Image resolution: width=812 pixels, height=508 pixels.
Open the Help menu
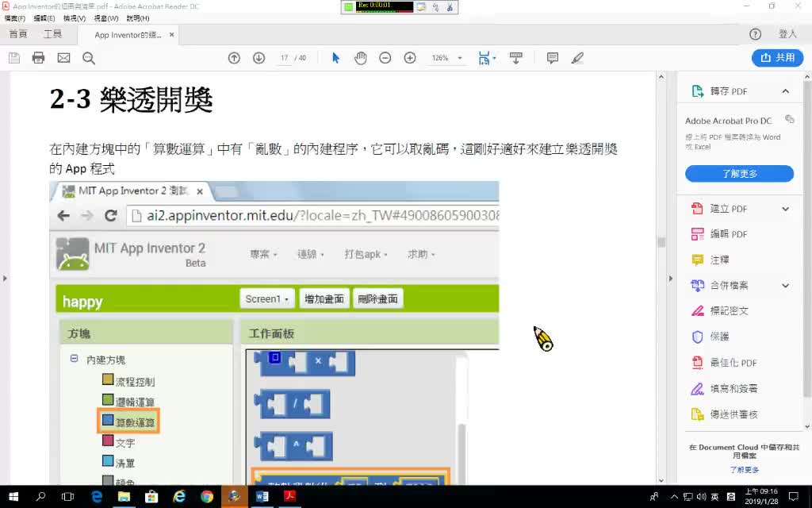[137, 18]
